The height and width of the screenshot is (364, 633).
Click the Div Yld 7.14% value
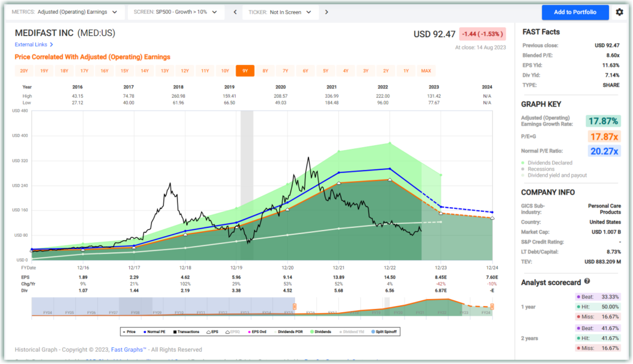613,75
